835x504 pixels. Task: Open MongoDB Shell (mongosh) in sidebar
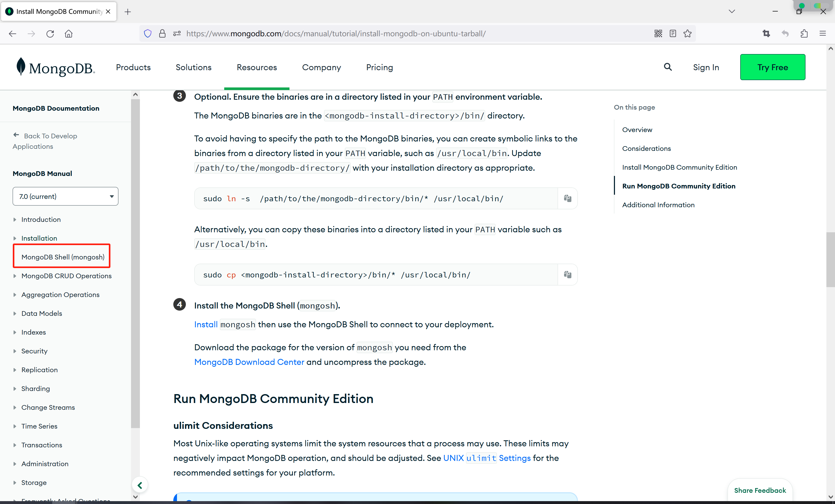pyautogui.click(x=63, y=257)
